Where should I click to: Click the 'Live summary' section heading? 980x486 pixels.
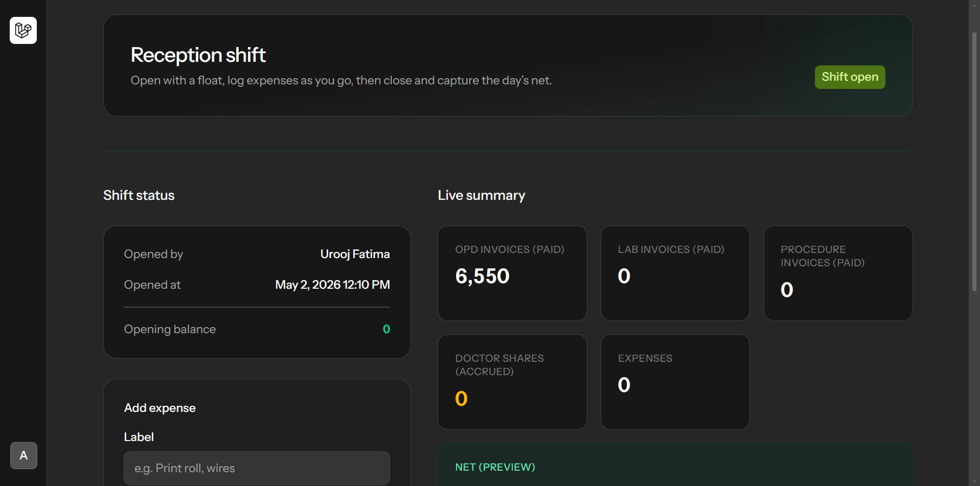482,195
